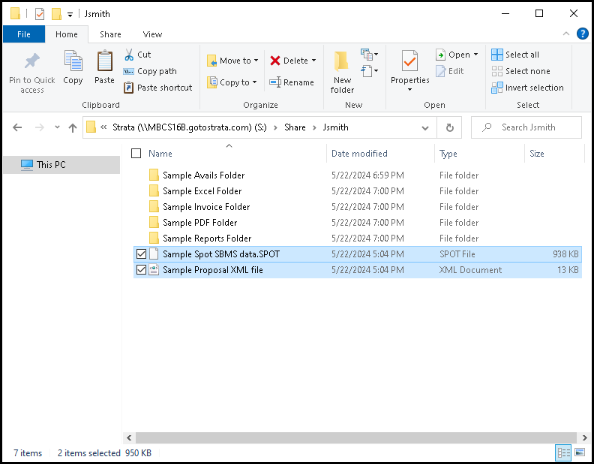Go up one folder level with the arrow
The image size is (594, 464).
click(x=73, y=128)
